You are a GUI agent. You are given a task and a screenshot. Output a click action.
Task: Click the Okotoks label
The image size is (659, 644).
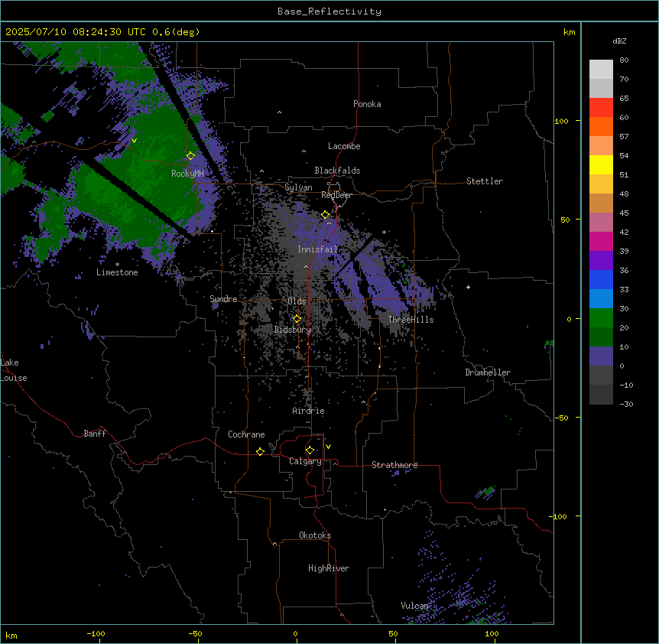click(x=315, y=535)
